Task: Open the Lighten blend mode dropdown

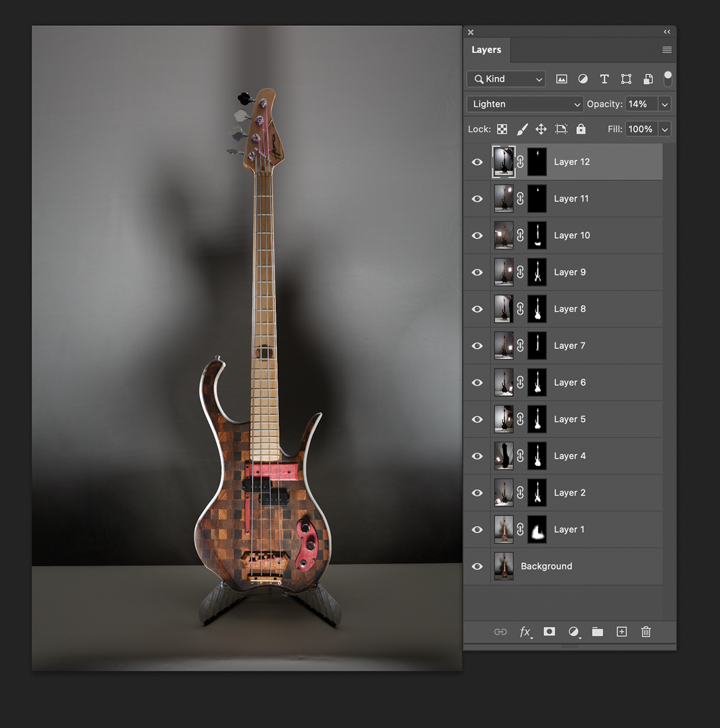Action: 525,104
